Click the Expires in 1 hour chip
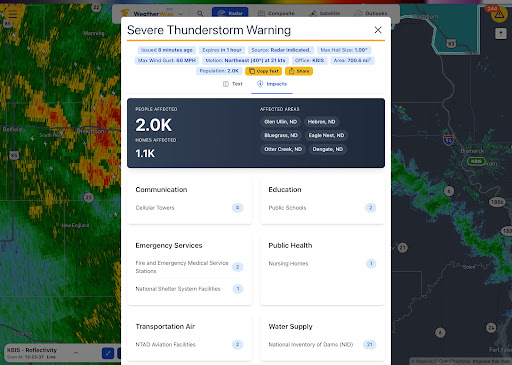The width and height of the screenshot is (512, 365). [222, 50]
